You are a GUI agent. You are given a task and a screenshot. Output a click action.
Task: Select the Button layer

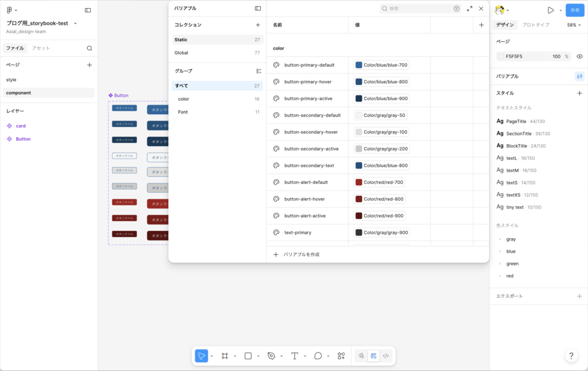tap(23, 139)
